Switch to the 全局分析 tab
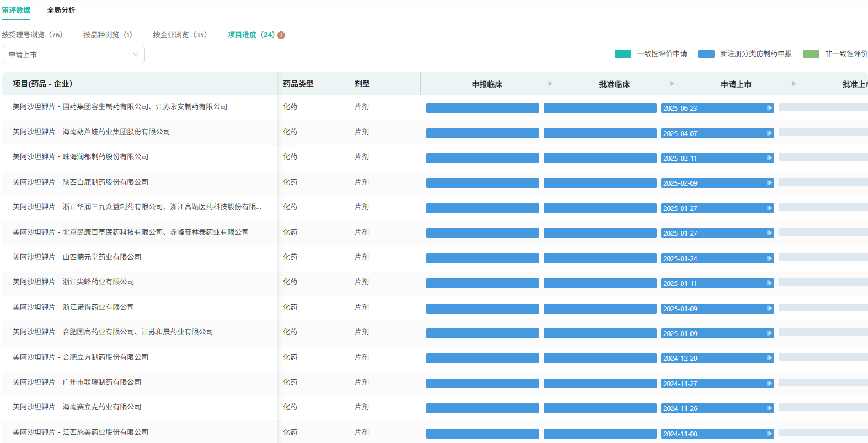This screenshot has width=868, height=443. (61, 10)
